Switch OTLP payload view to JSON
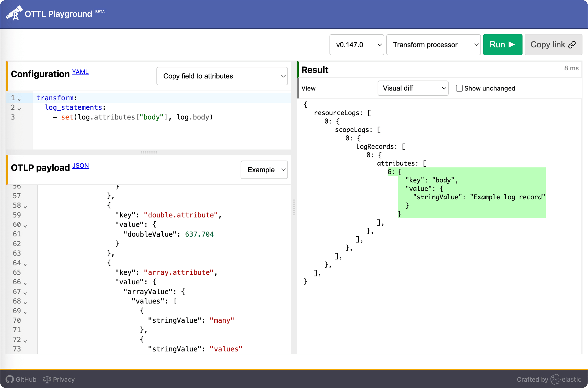 click(80, 166)
